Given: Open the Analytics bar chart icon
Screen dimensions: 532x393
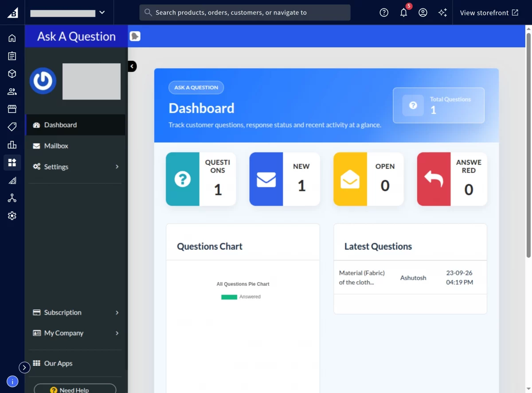Looking at the screenshot, I should (x=12, y=145).
